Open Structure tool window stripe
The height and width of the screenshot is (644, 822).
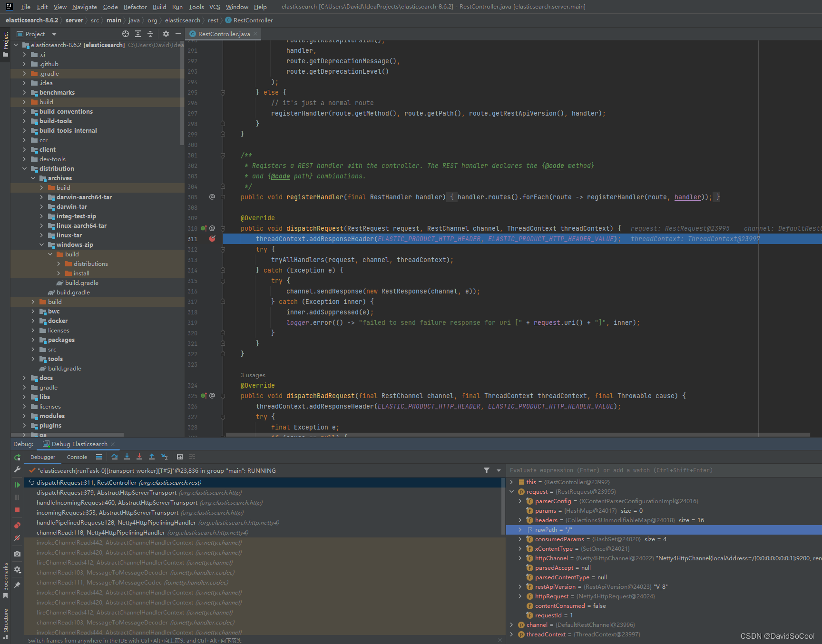(6, 623)
